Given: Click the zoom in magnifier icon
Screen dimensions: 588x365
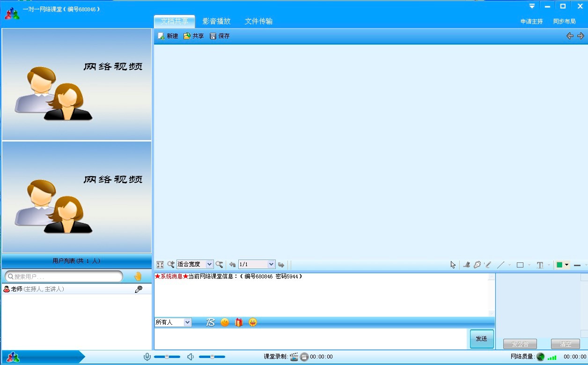Looking at the screenshot, I should pyautogui.click(x=171, y=265).
